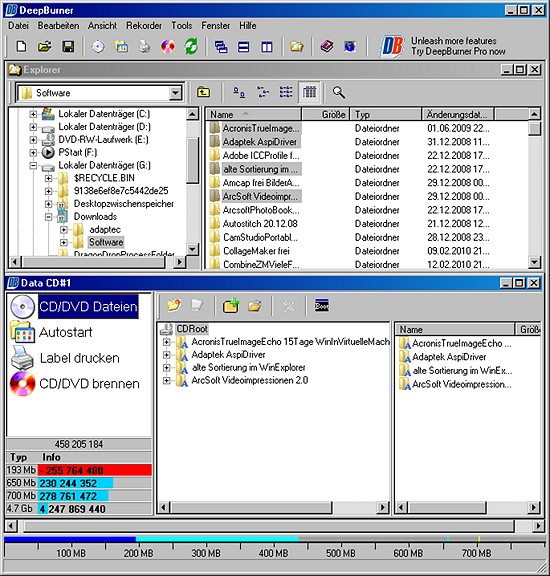This screenshot has width=550, height=576.
Task: Select CollageMaker frei folder row
Action: (256, 251)
